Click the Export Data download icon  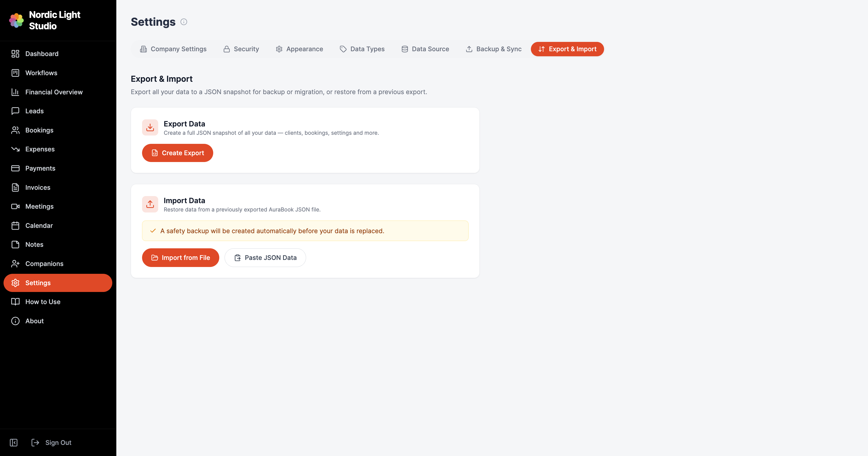[x=150, y=127]
